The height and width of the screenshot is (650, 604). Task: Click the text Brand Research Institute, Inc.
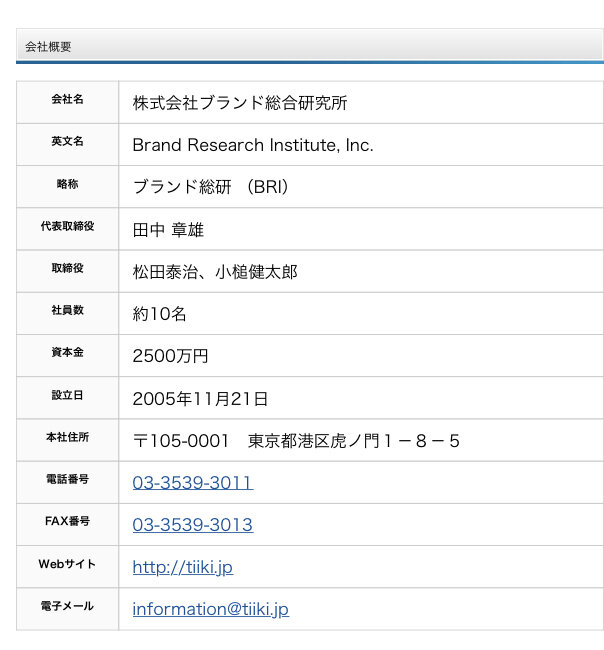pos(253,145)
